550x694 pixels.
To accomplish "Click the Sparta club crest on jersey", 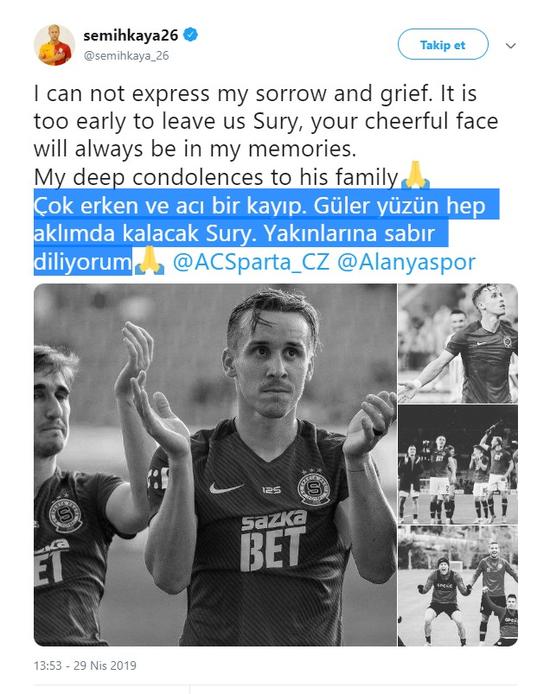I will 314,488.
